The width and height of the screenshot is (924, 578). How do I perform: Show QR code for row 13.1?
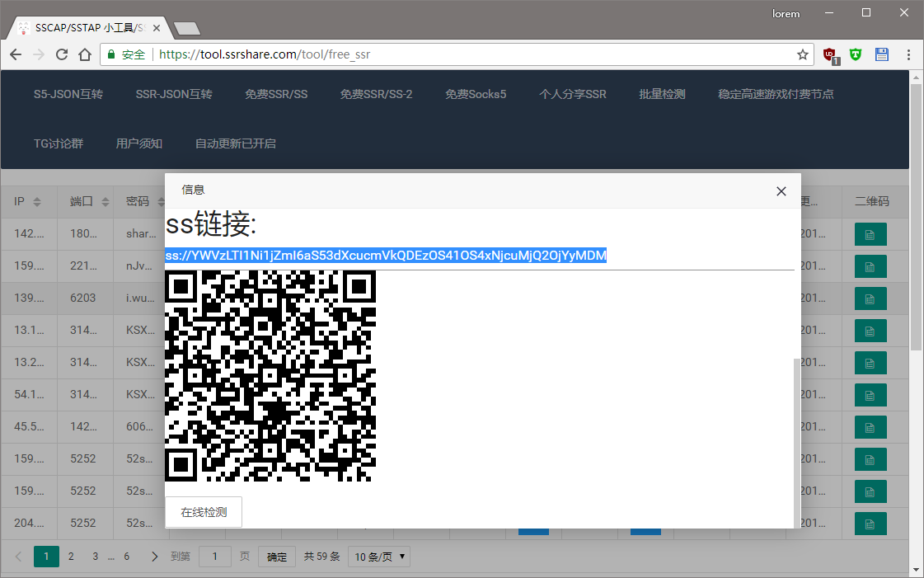(870, 331)
